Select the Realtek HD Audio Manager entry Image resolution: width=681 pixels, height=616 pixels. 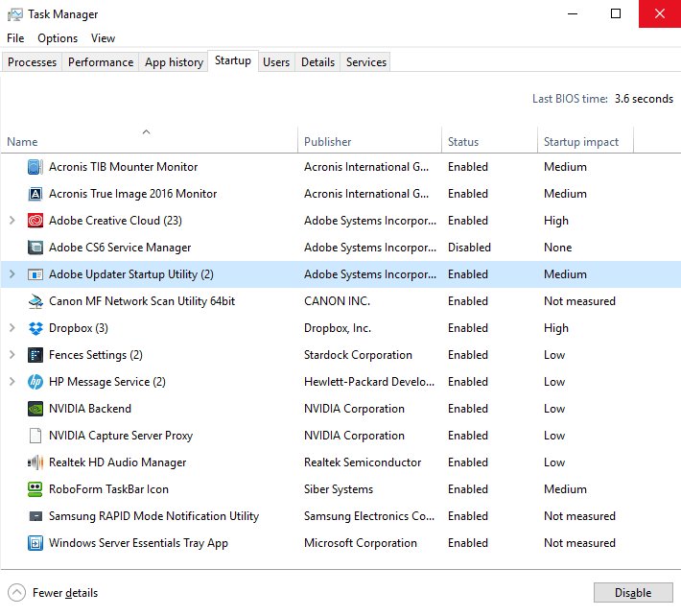pos(117,462)
